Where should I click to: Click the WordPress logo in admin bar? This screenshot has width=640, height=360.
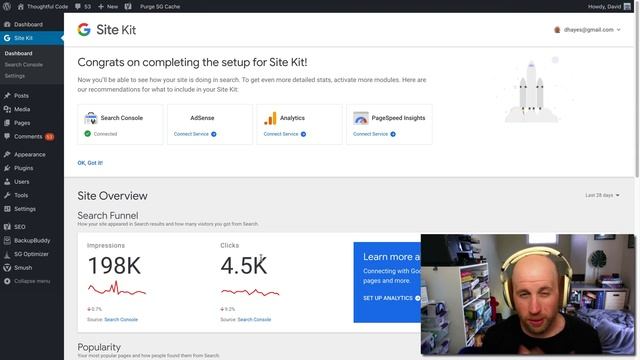click(7, 7)
